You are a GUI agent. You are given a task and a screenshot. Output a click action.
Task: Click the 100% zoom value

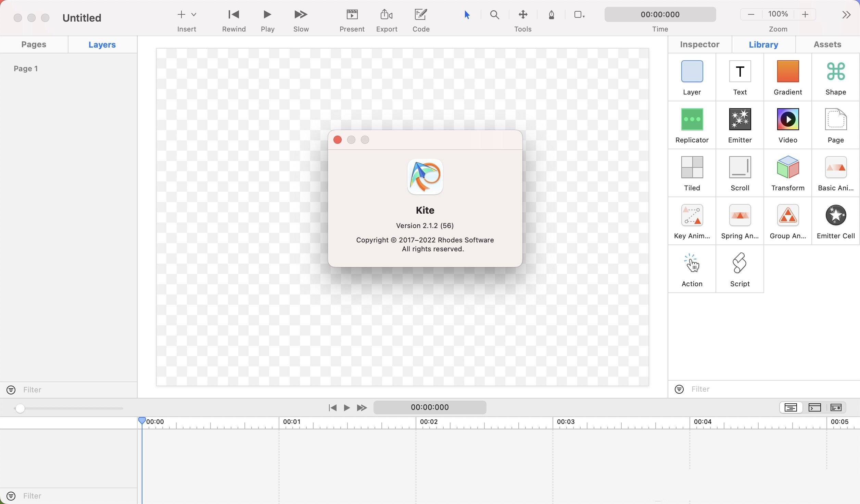coord(778,14)
